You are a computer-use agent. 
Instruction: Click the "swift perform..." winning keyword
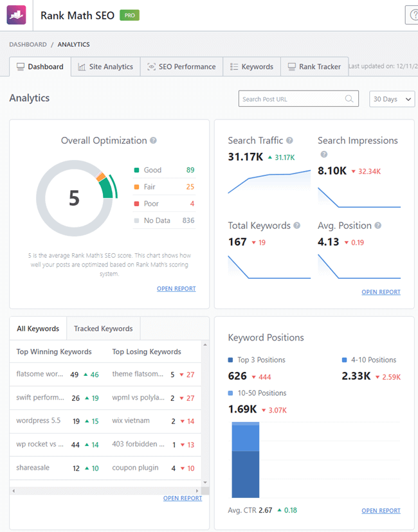point(40,397)
